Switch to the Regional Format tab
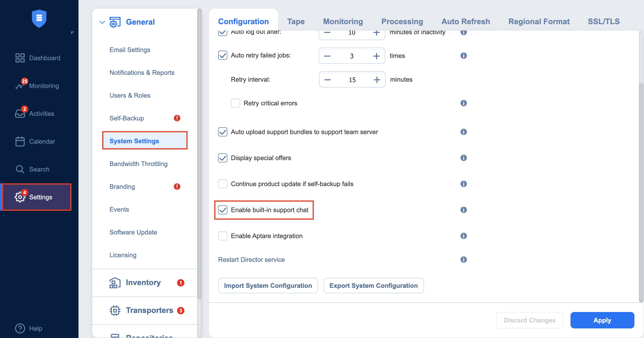Image resolution: width=644 pixels, height=338 pixels. coord(539,21)
